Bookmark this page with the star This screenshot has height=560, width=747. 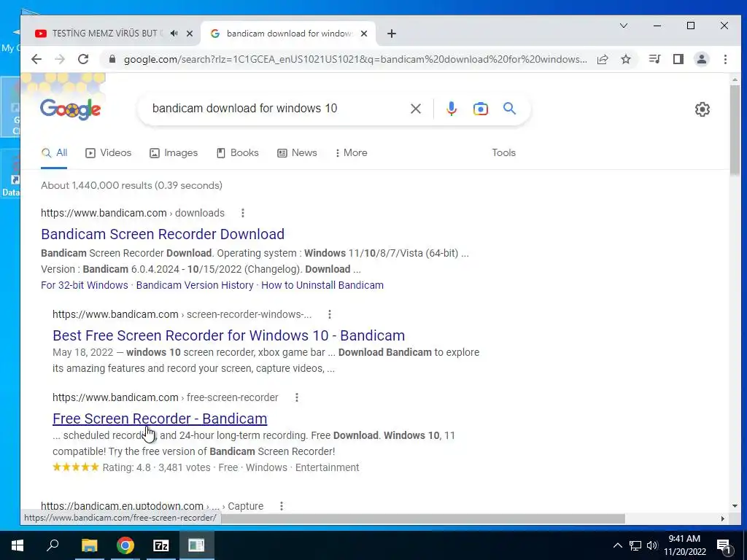[x=626, y=59]
